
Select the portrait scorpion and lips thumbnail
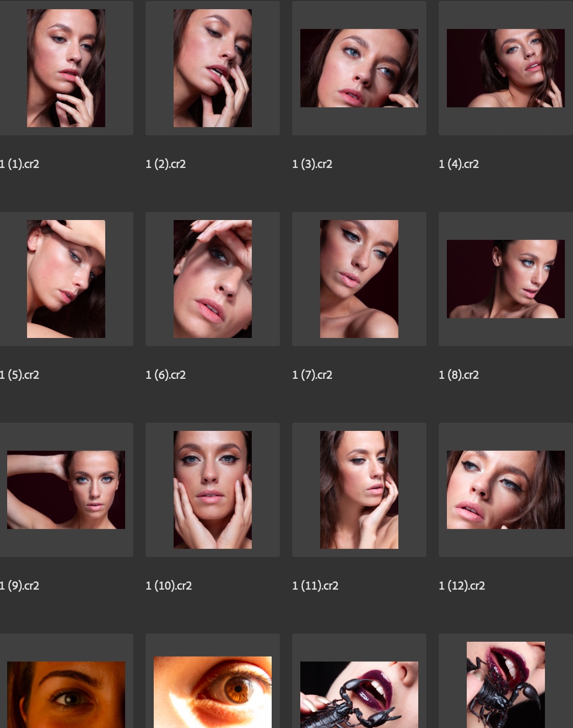pos(506,685)
